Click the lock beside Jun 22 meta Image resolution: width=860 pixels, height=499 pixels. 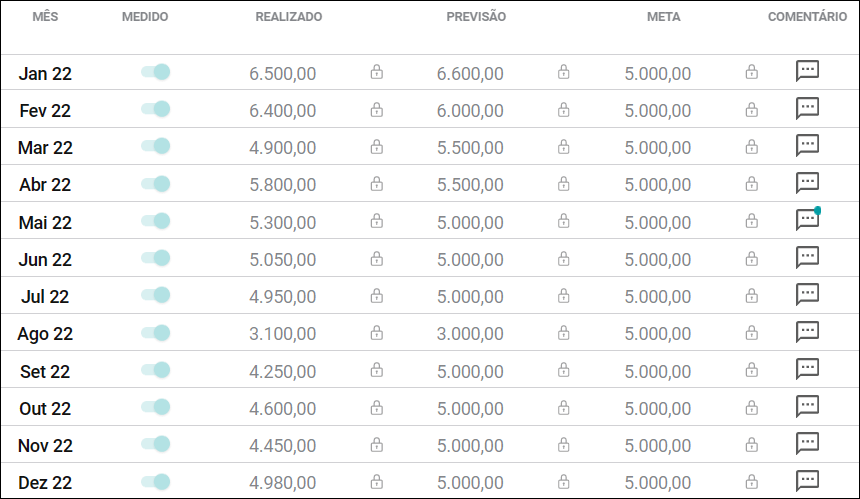pos(751,258)
